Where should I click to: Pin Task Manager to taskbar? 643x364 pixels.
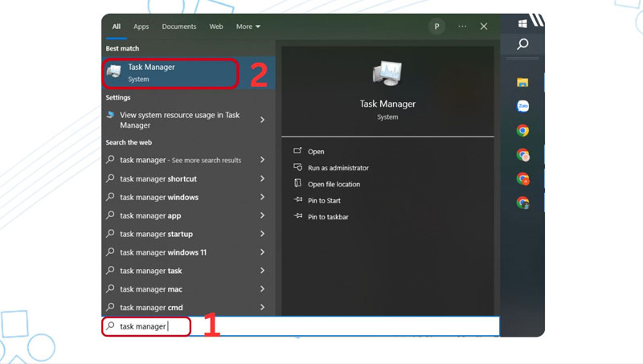tap(327, 217)
